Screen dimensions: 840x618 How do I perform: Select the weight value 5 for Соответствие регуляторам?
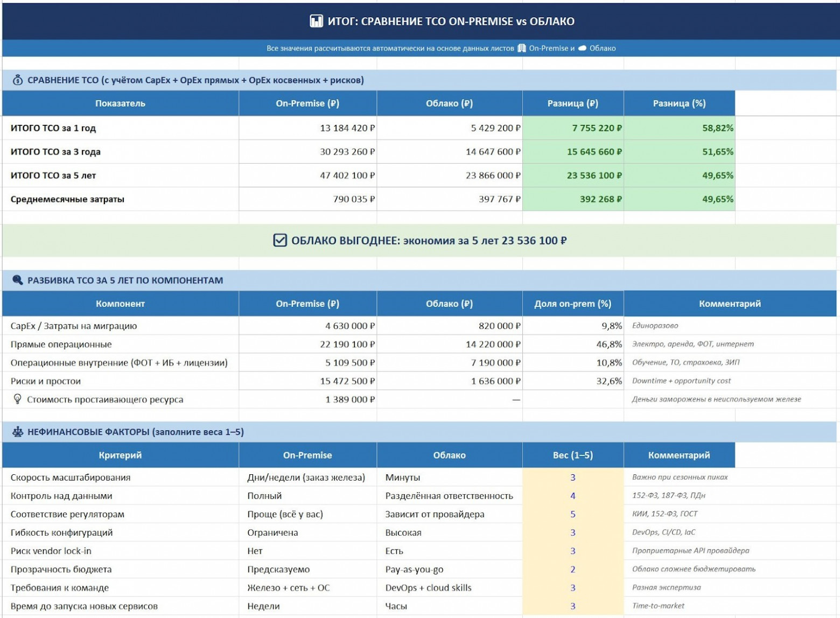572,514
